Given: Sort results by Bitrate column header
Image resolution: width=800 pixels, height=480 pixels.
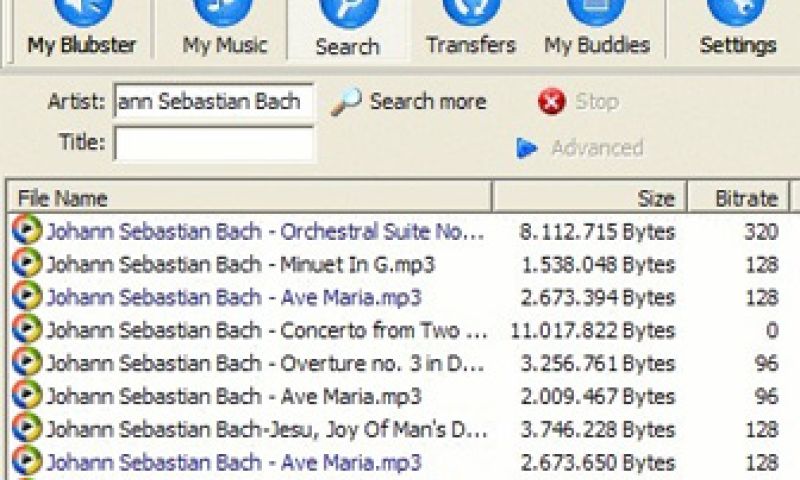Looking at the screenshot, I should click(x=737, y=197).
